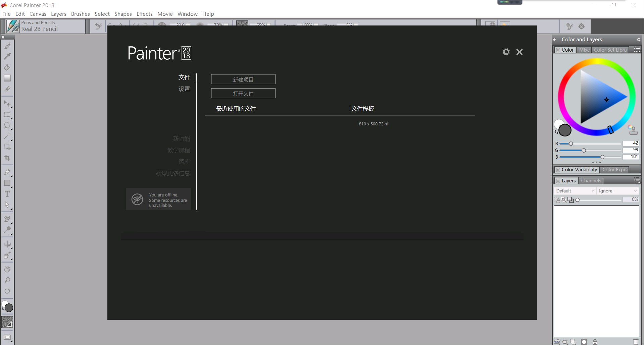Screen dimensions: 644x345
Task: Click the B value input field
Action: [x=631, y=157]
